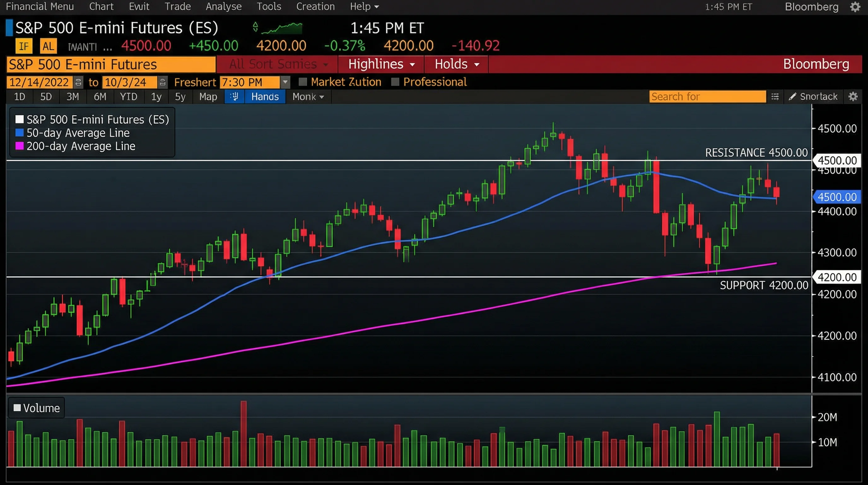Click the Snortack annotate button
Screen dimensions: 868x485
click(x=813, y=97)
